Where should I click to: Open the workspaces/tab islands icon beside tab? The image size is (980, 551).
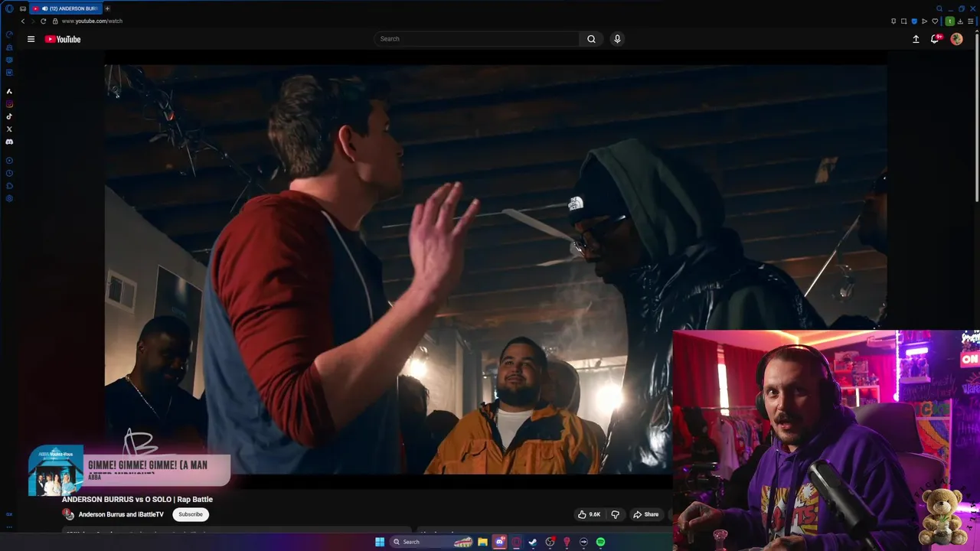point(23,8)
